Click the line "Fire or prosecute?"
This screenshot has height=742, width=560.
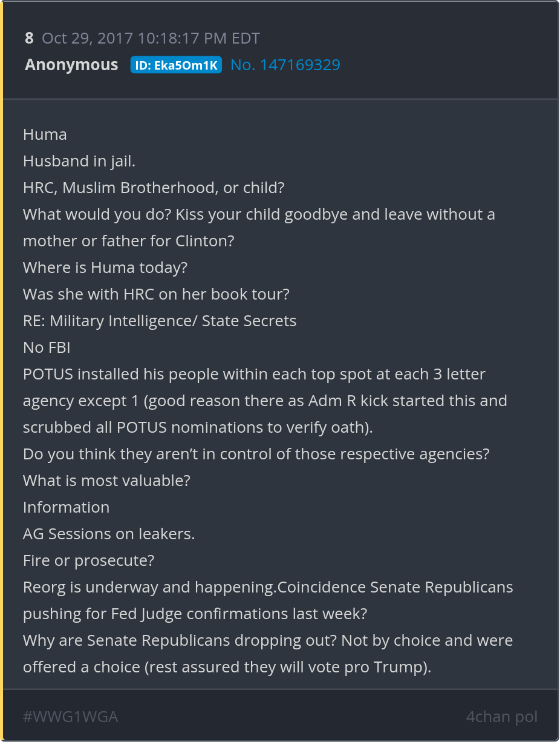[88, 560]
